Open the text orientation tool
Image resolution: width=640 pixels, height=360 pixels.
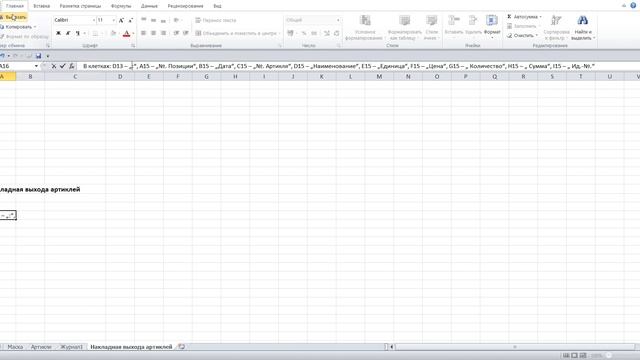(x=177, y=20)
